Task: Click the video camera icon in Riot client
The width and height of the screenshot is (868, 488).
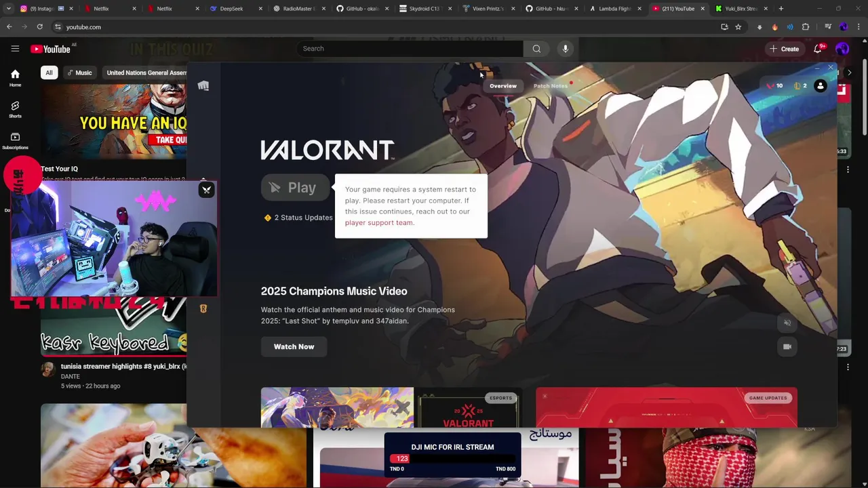Action: (x=787, y=346)
